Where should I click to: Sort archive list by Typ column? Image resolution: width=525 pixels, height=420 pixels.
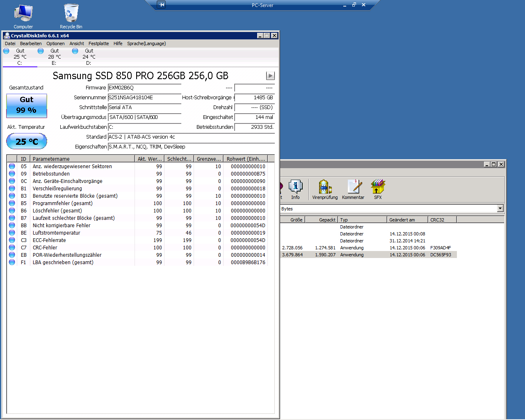(363, 220)
